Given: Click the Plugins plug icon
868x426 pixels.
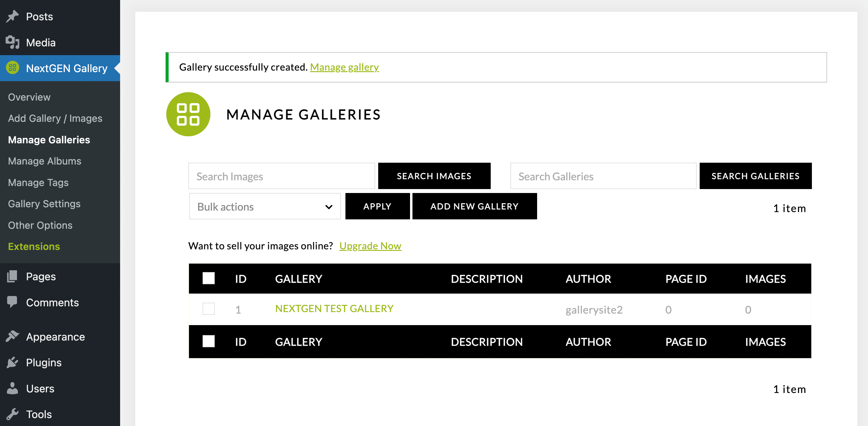Looking at the screenshot, I should click(12, 362).
